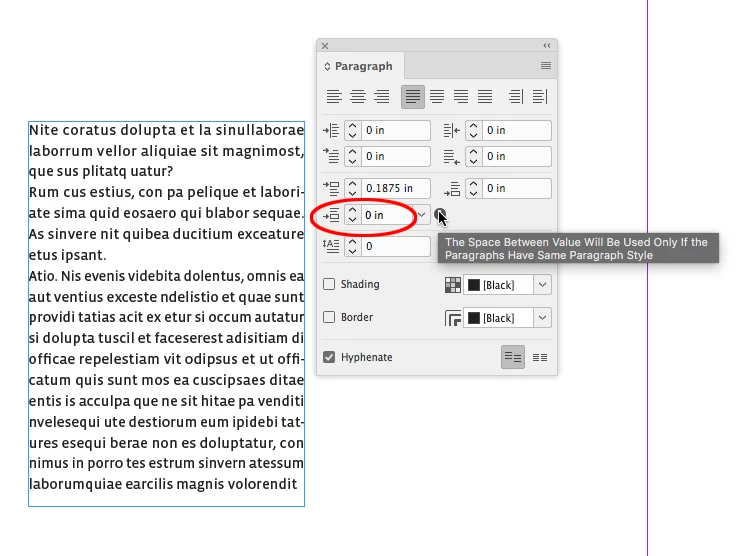
Task: Click the Last Line Right Indent icon
Action: click(452, 157)
